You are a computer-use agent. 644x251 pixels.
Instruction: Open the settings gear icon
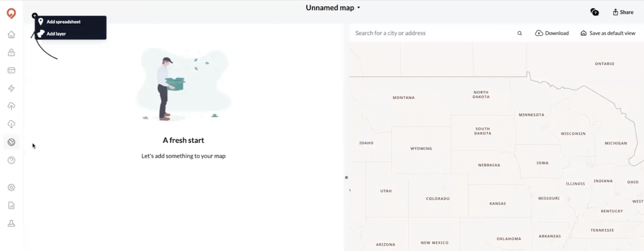[x=11, y=188]
